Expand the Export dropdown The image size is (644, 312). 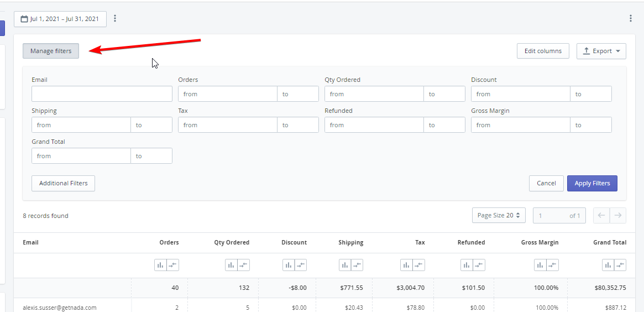point(601,51)
